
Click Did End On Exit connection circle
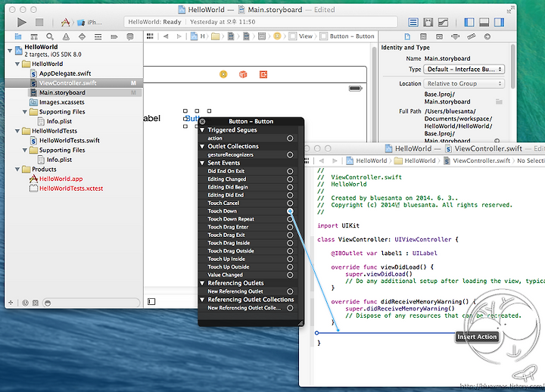tap(290, 171)
